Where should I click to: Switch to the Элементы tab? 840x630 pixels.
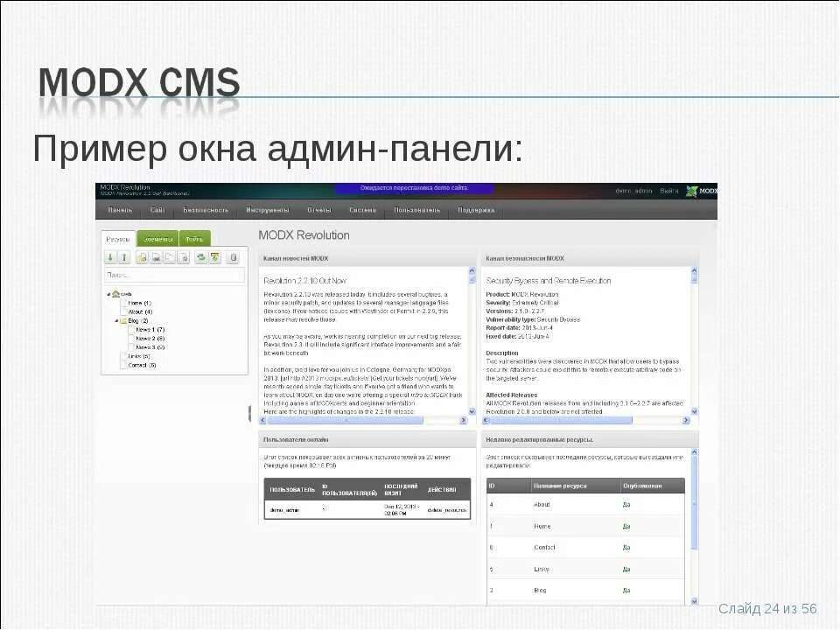click(158, 239)
